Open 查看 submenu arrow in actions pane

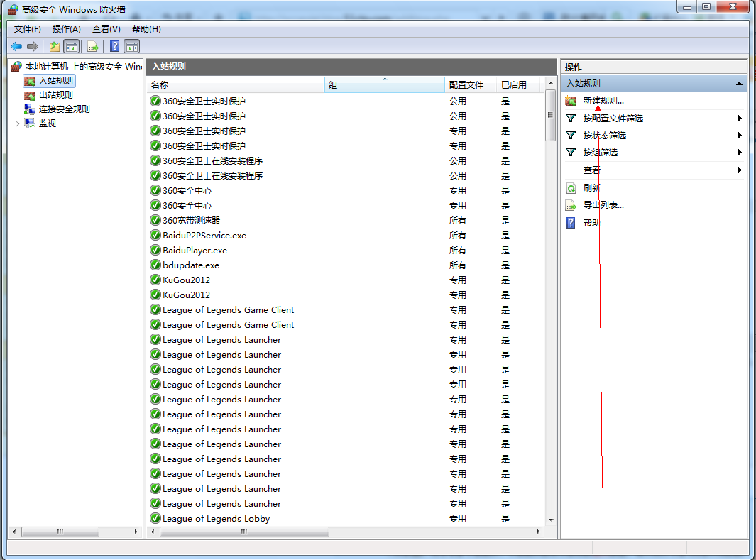point(740,170)
